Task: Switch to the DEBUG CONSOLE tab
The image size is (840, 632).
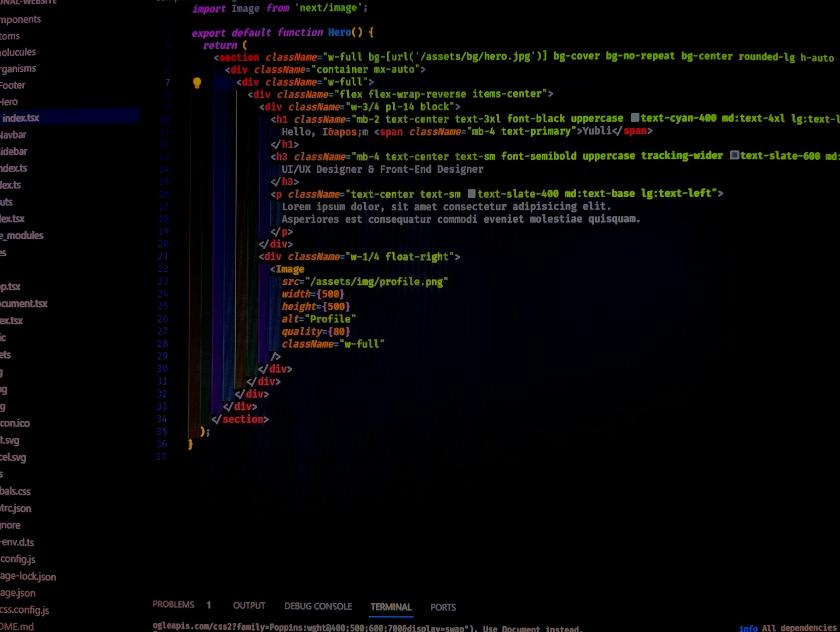Action: (318, 606)
